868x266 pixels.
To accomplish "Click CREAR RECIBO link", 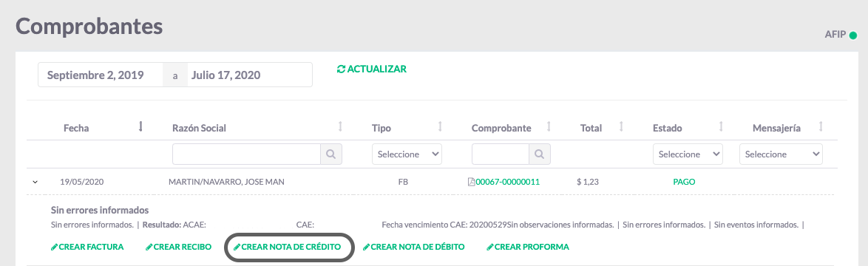I will coord(179,247).
